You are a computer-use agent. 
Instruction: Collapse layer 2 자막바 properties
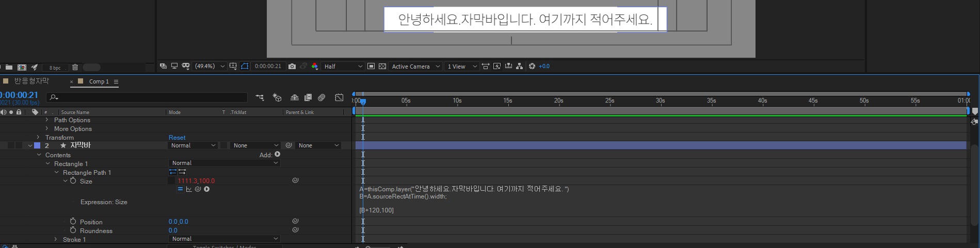click(30, 146)
